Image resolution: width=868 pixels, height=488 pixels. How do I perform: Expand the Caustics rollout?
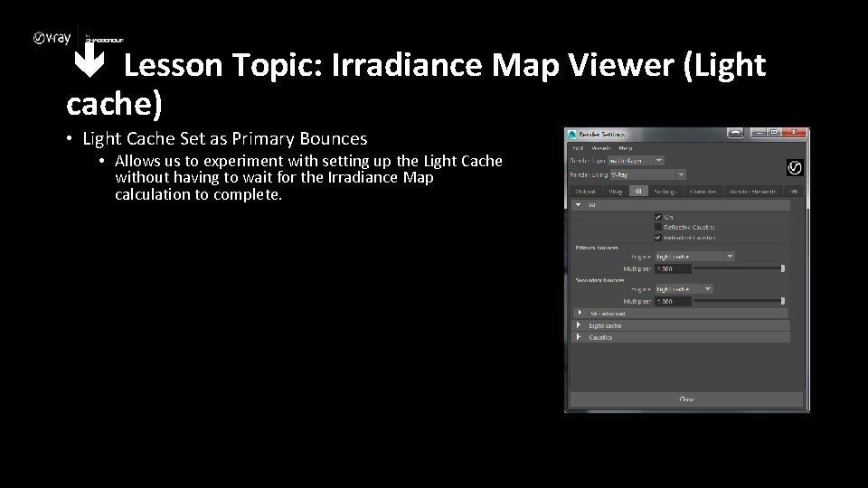point(680,337)
